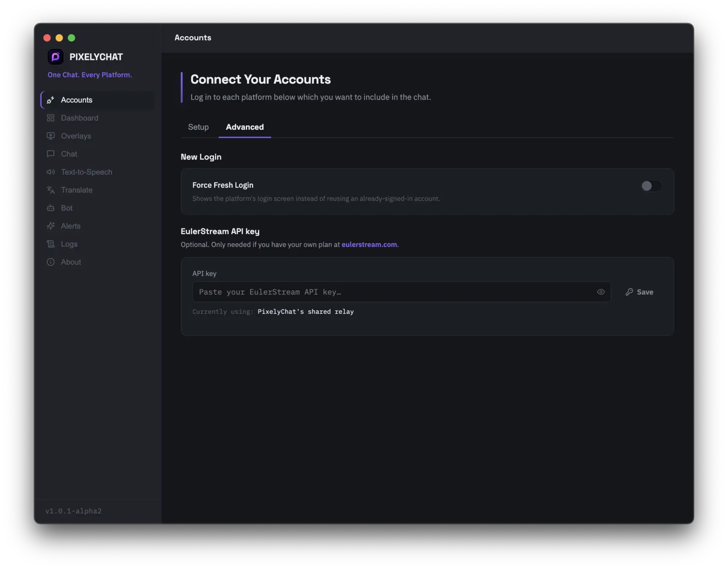Click the PIXELYCHAT title text

pos(96,57)
